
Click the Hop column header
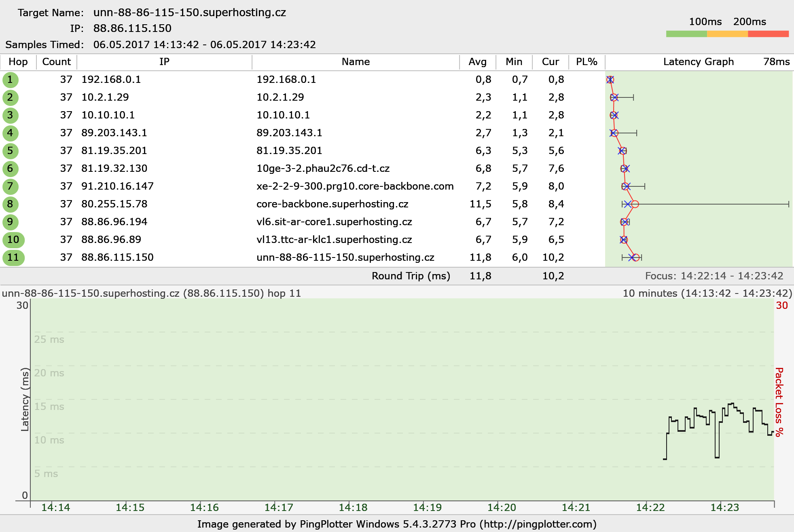(x=18, y=62)
